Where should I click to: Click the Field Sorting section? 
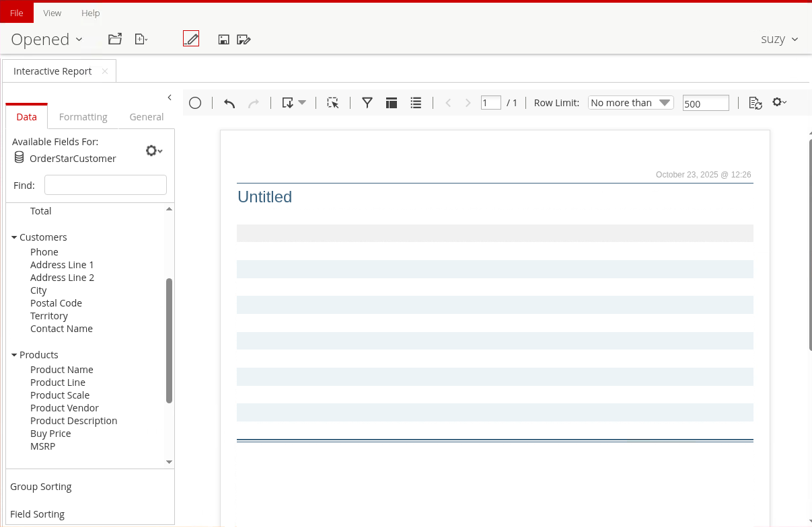point(38,514)
